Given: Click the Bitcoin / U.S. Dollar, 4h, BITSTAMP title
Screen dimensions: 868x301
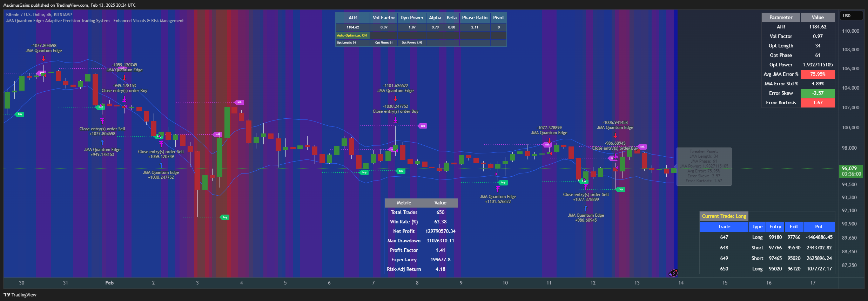Looking at the screenshot, I should pos(39,15).
